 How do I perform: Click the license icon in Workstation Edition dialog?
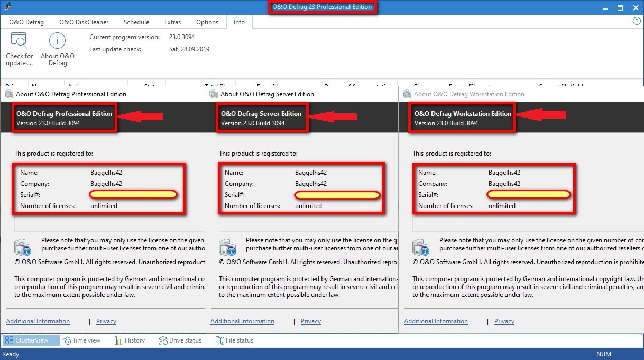tap(421, 247)
